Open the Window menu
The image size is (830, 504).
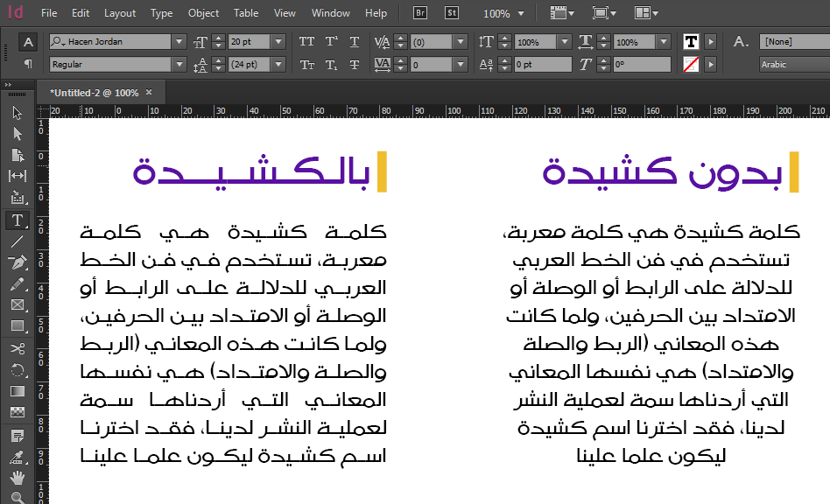[x=331, y=13]
